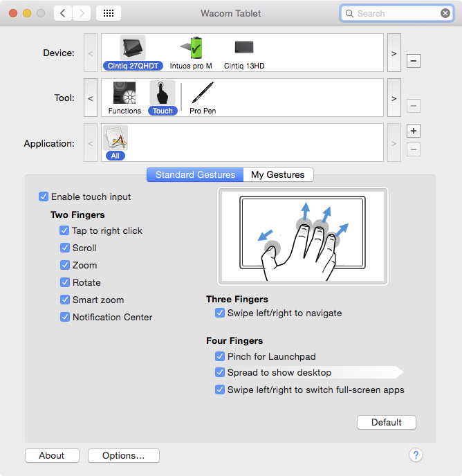
Task: Click the minus button under Application plus
Action: [x=413, y=149]
